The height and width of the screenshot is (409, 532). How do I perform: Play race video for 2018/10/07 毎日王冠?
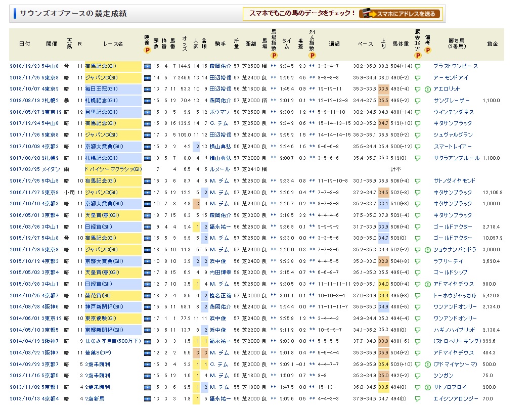pyautogui.click(x=147, y=89)
